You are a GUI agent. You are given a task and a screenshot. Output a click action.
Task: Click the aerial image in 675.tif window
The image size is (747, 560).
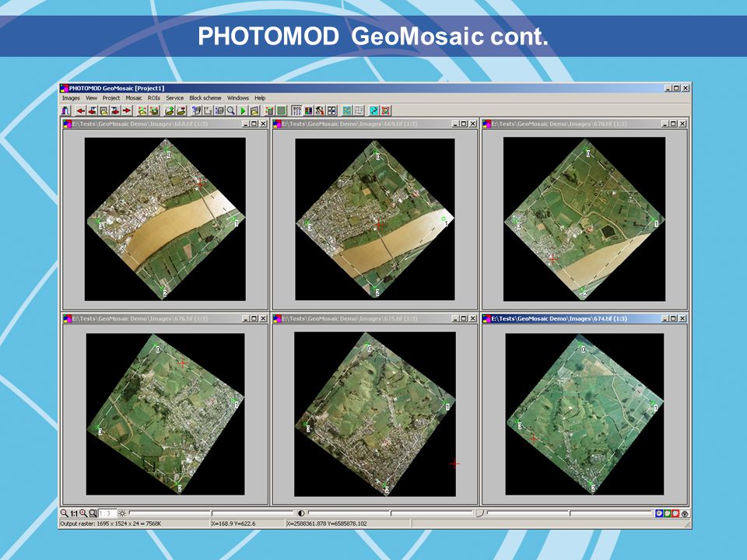click(x=375, y=415)
